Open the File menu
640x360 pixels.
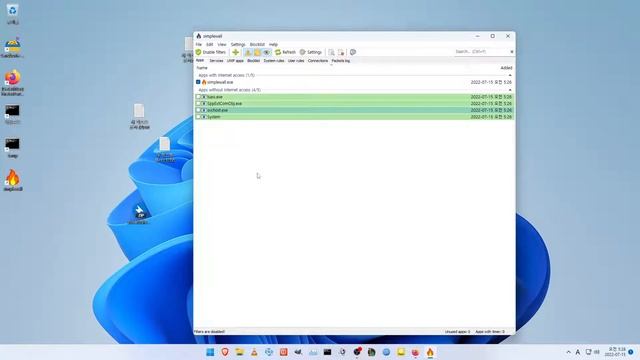coord(199,44)
